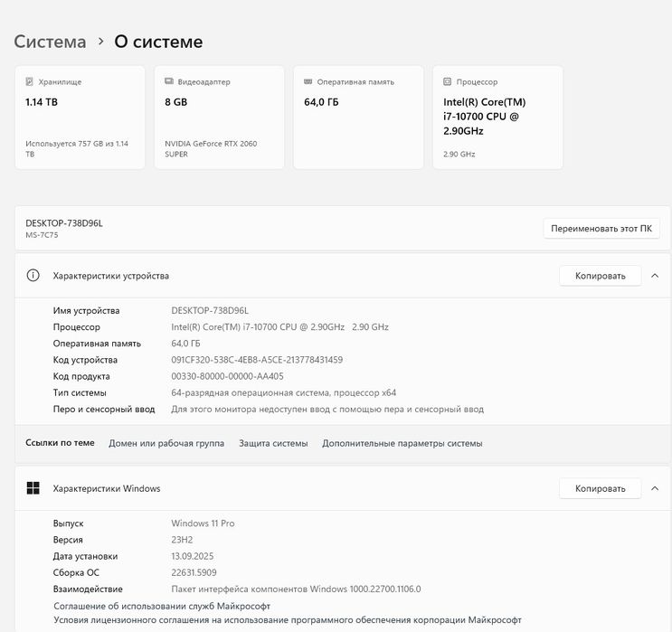Click the 23H2 version value

(x=182, y=540)
